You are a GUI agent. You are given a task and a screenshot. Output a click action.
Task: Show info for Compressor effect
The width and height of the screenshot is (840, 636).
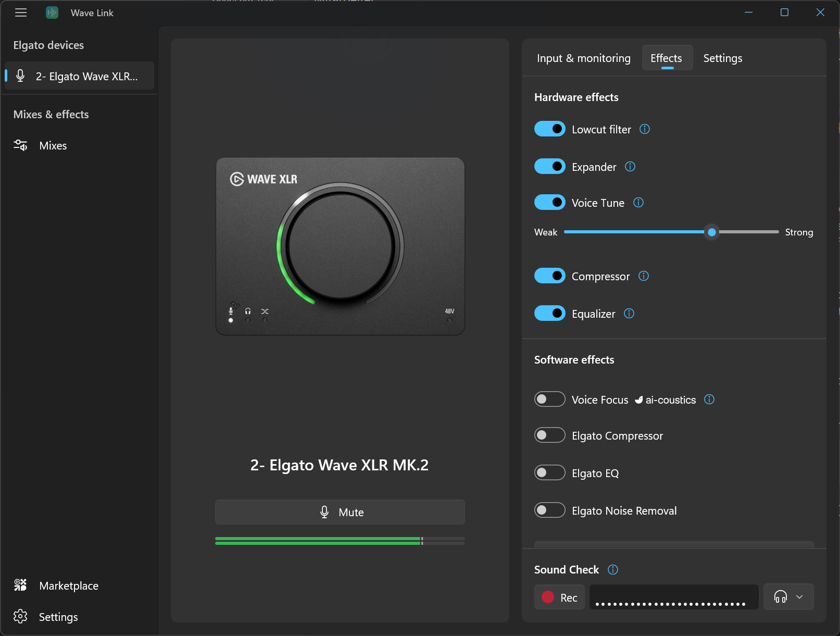pos(644,276)
